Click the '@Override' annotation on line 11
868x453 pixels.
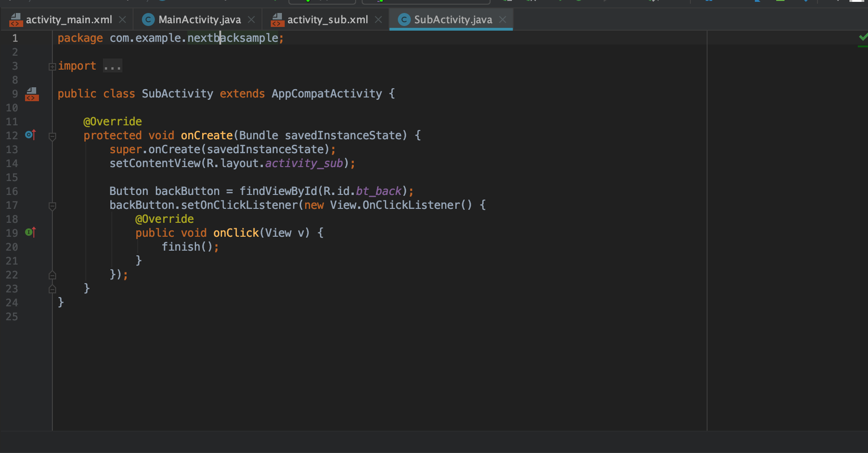click(113, 122)
